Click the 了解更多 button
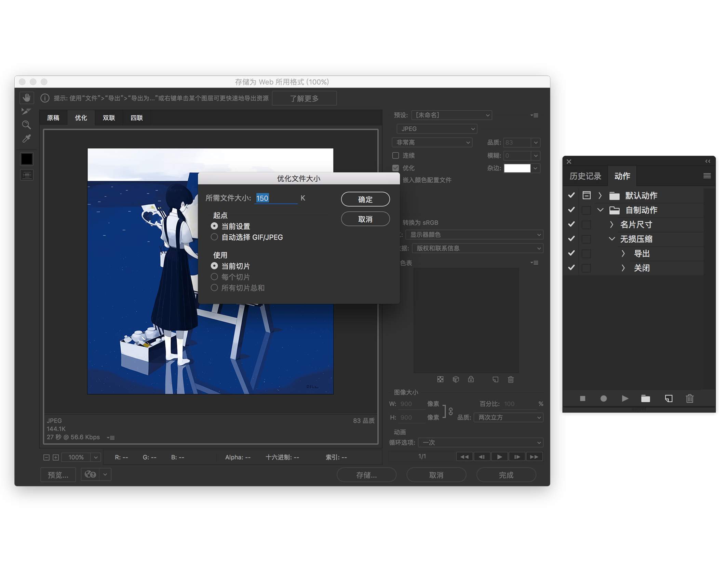 coord(304,98)
